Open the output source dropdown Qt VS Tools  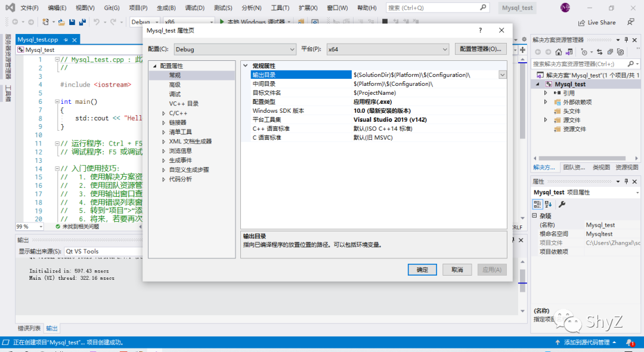pos(103,251)
